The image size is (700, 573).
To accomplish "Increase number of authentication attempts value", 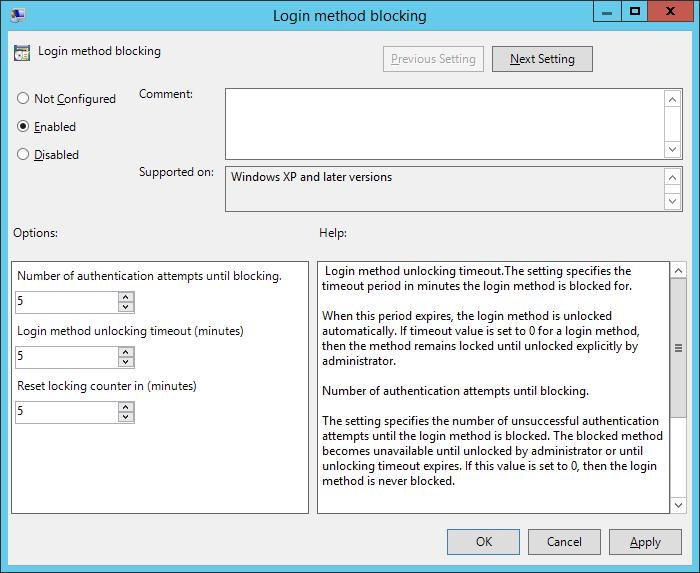I will pyautogui.click(x=125, y=297).
